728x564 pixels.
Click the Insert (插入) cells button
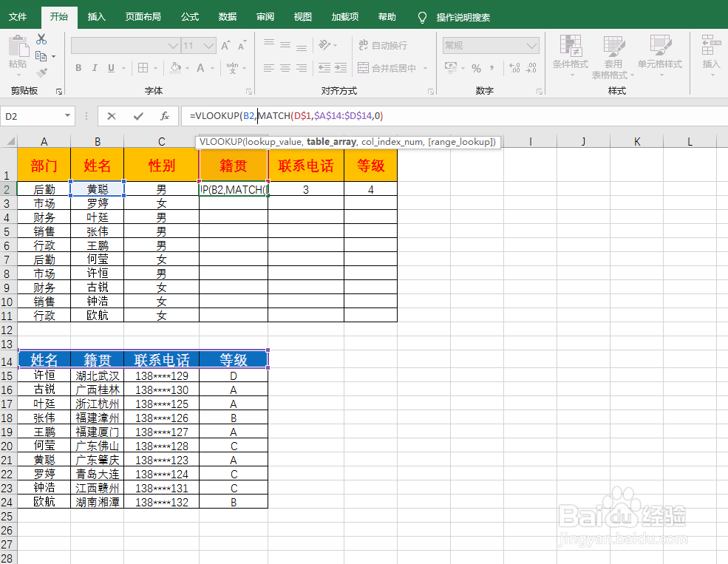pyautogui.click(x=711, y=57)
